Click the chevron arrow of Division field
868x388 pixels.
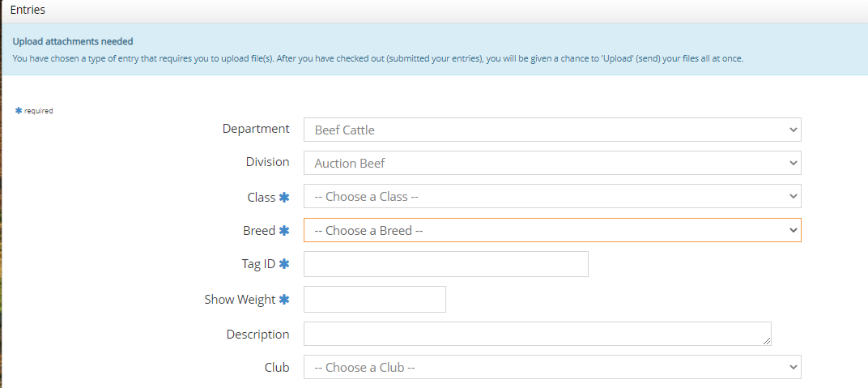(794, 164)
